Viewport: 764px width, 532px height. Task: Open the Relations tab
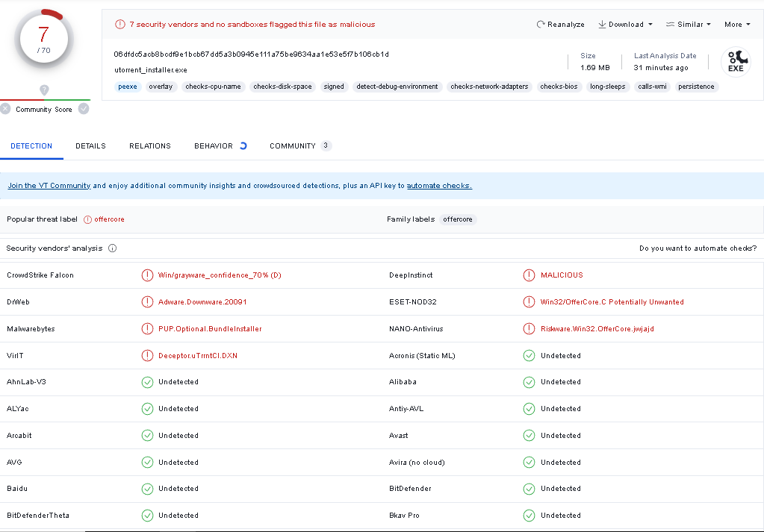(150, 146)
